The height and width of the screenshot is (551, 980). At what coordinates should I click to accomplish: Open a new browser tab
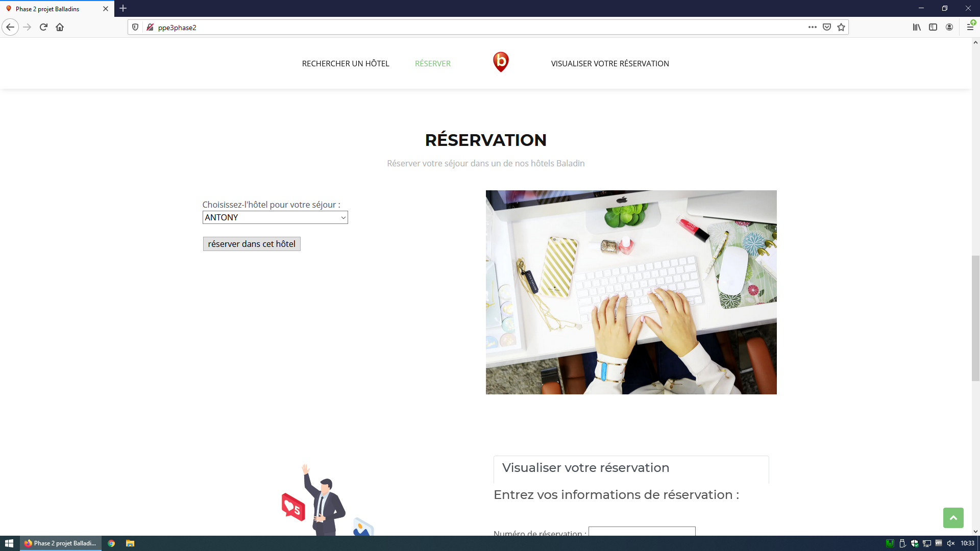[x=123, y=8]
